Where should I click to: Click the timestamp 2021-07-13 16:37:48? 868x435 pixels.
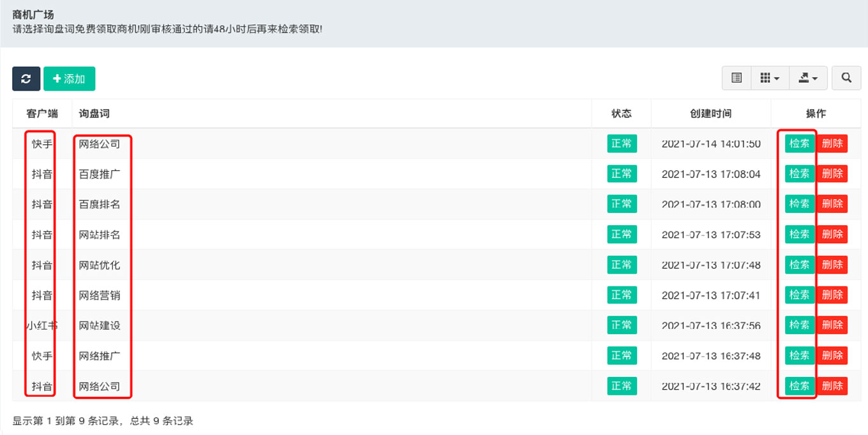[x=711, y=356]
